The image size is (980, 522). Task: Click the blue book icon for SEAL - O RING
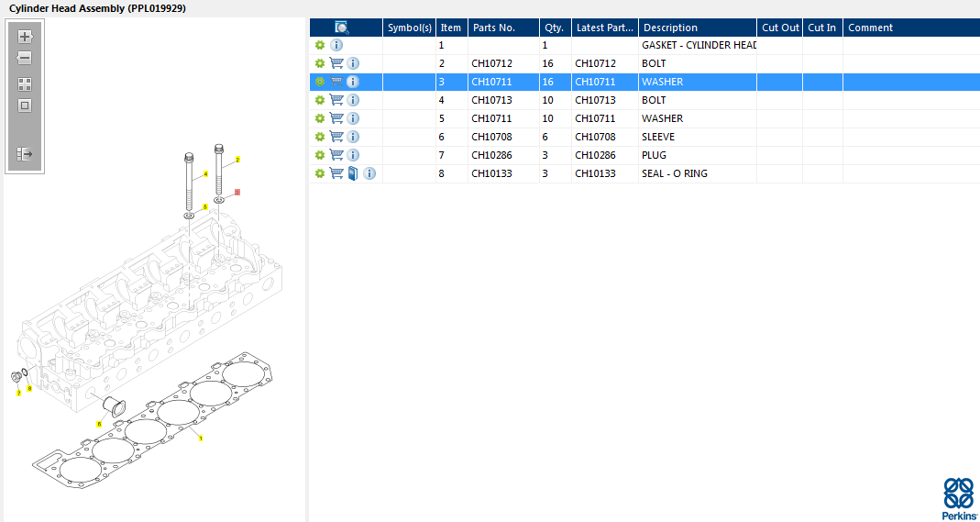tap(353, 173)
